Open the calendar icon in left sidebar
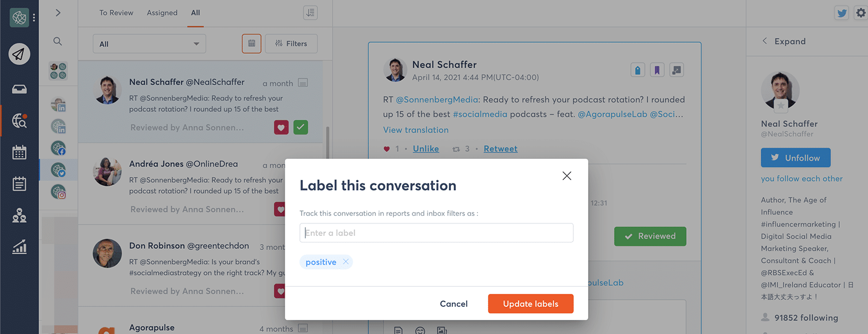The height and width of the screenshot is (334, 868). click(19, 152)
